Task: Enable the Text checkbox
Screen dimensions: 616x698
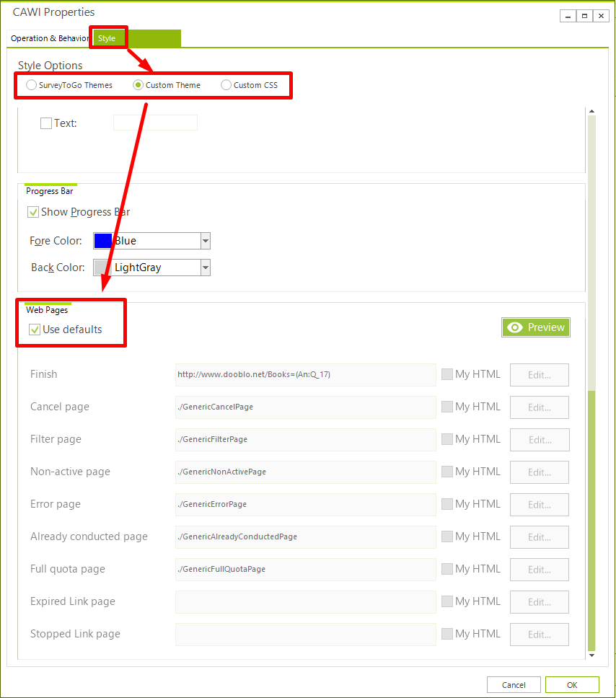Action: click(46, 123)
